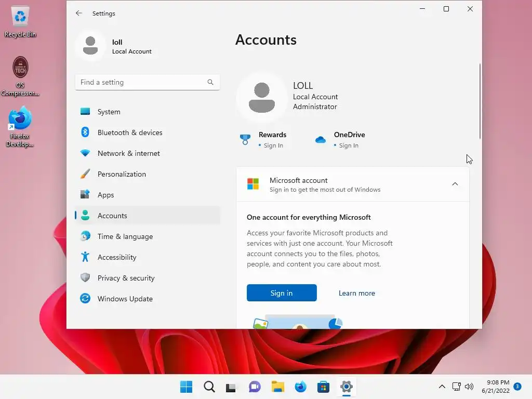Click the Windows Update sync icon
The height and width of the screenshot is (399, 532).
85,298
